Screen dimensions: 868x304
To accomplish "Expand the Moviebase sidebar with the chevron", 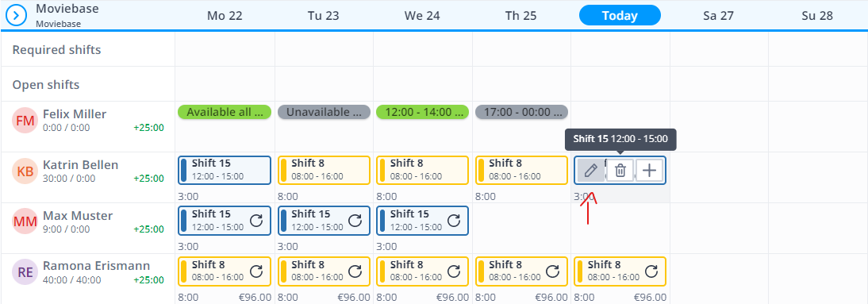I will (x=17, y=16).
